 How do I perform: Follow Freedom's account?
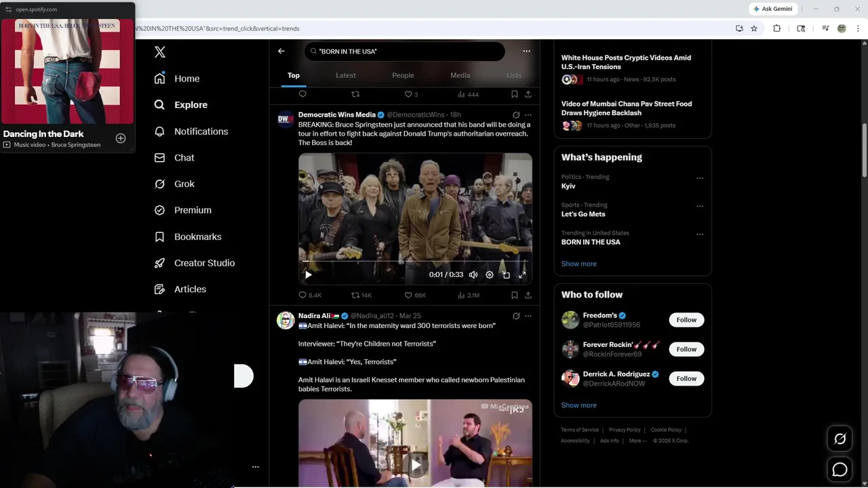pos(686,320)
